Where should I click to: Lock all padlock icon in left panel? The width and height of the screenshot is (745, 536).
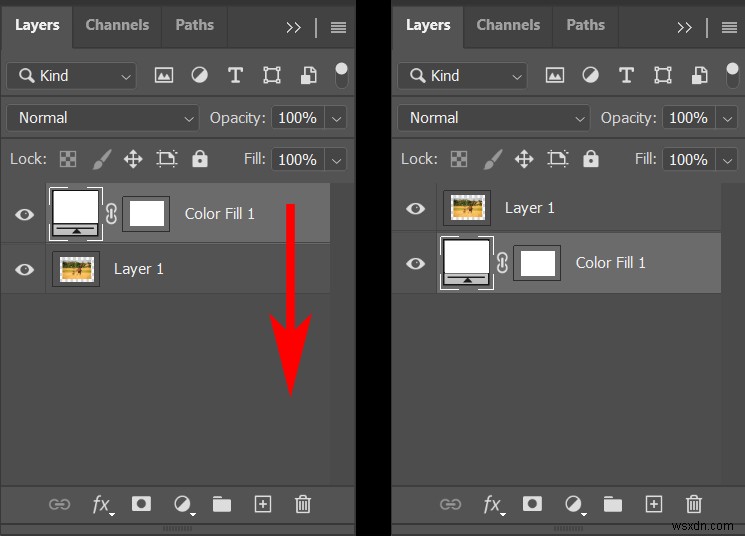click(200, 159)
